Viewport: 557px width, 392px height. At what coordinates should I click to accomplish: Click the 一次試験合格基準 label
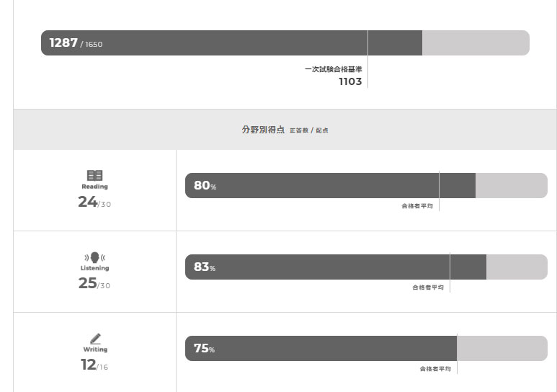pyautogui.click(x=333, y=69)
